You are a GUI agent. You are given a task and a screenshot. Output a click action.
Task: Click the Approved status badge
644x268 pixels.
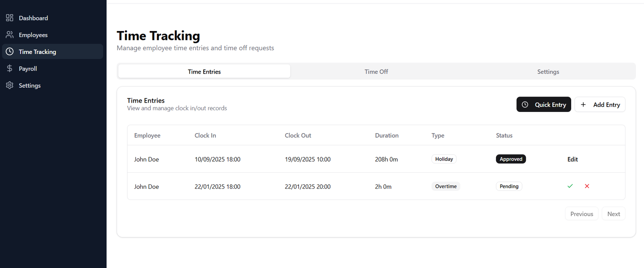[x=511, y=159]
